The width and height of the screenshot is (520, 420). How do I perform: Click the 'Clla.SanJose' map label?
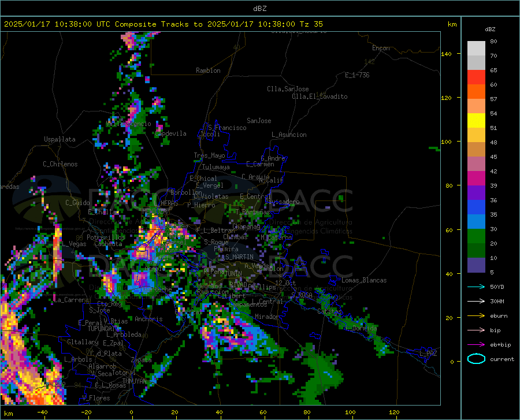click(288, 89)
